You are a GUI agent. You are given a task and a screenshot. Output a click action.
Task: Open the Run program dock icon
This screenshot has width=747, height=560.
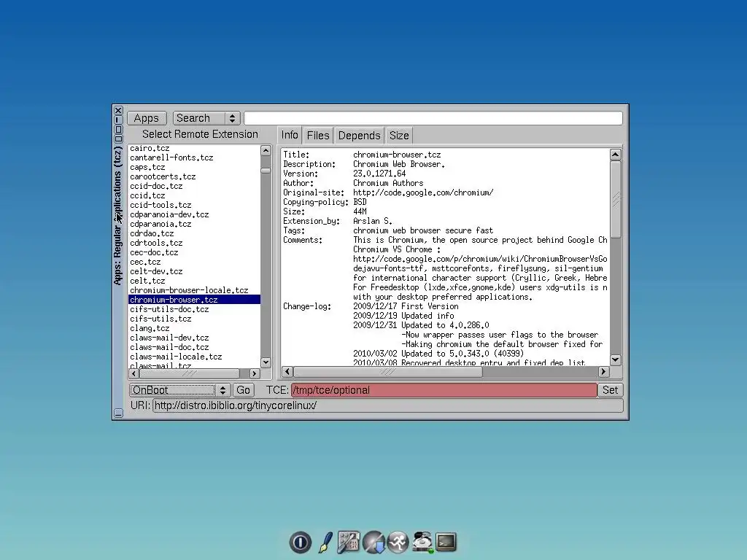398,542
